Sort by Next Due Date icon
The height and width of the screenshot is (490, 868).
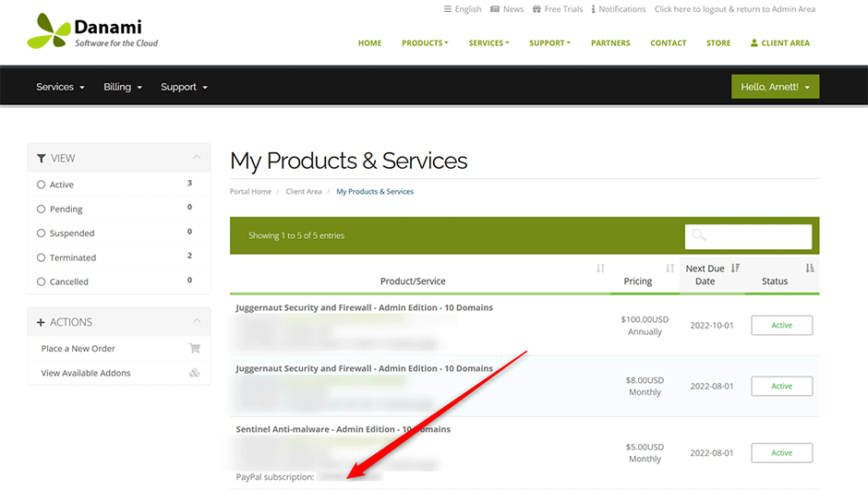(735, 269)
